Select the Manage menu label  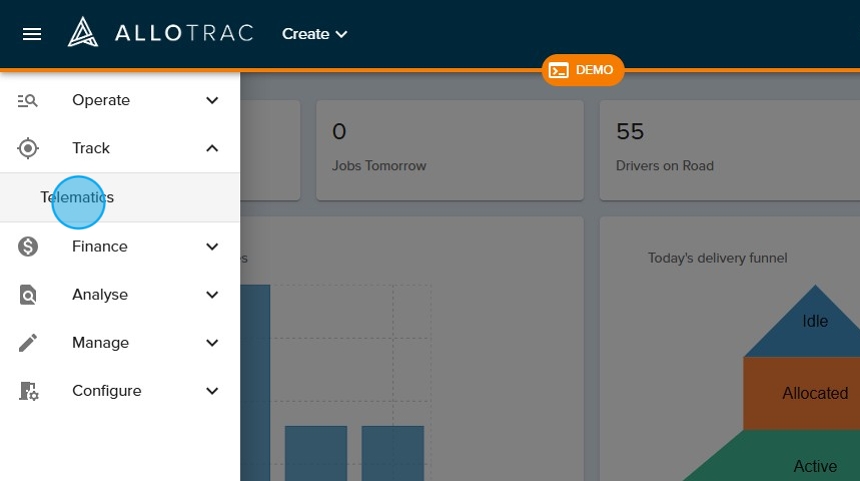[100, 343]
